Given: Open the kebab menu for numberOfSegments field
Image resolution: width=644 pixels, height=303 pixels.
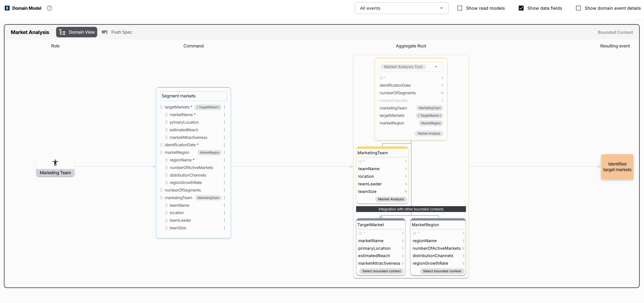Looking at the screenshot, I should 224,190.
